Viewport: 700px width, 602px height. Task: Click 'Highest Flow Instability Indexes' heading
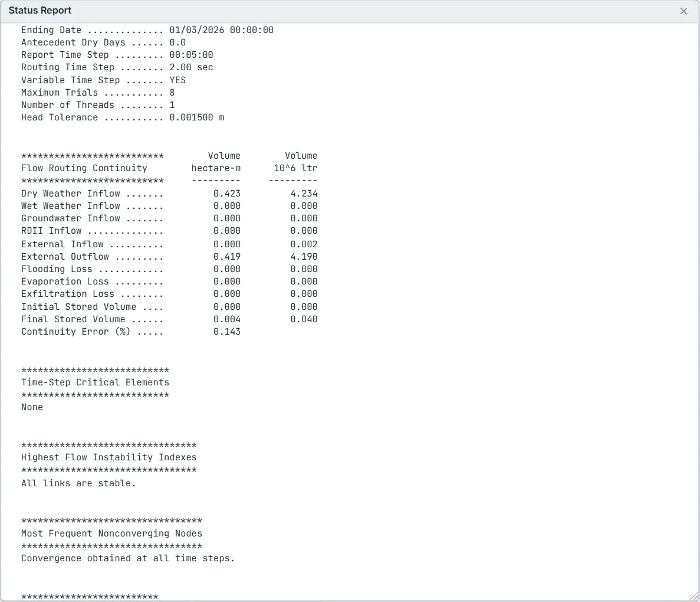109,457
